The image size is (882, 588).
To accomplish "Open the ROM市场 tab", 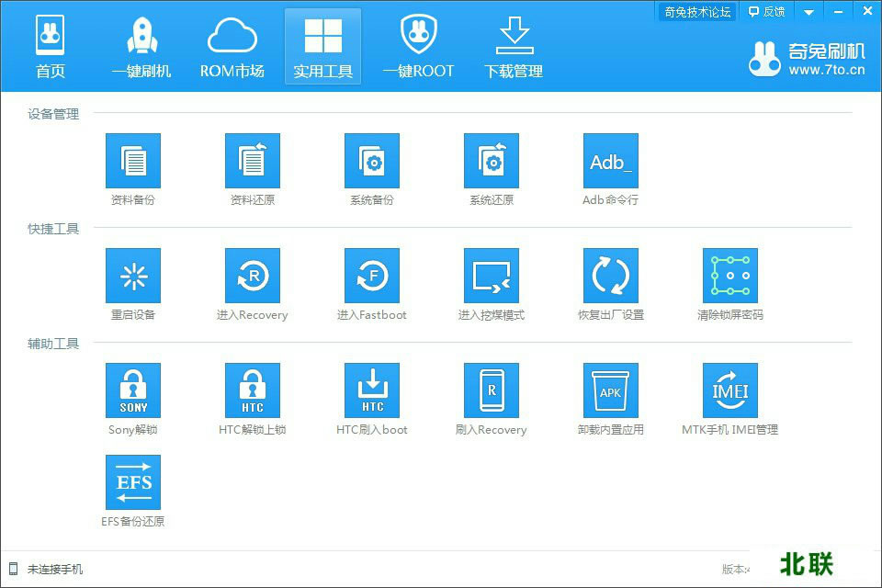I will coord(232,46).
